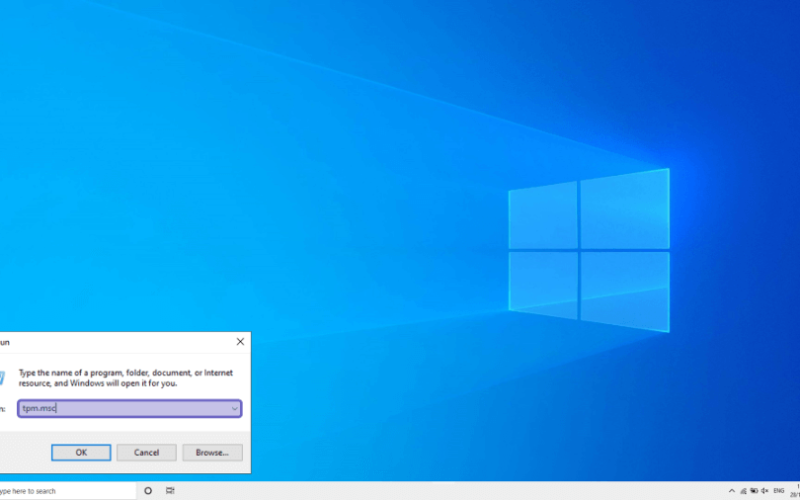Cancel the Run dialog
This screenshot has width=800, height=500.
[146, 453]
